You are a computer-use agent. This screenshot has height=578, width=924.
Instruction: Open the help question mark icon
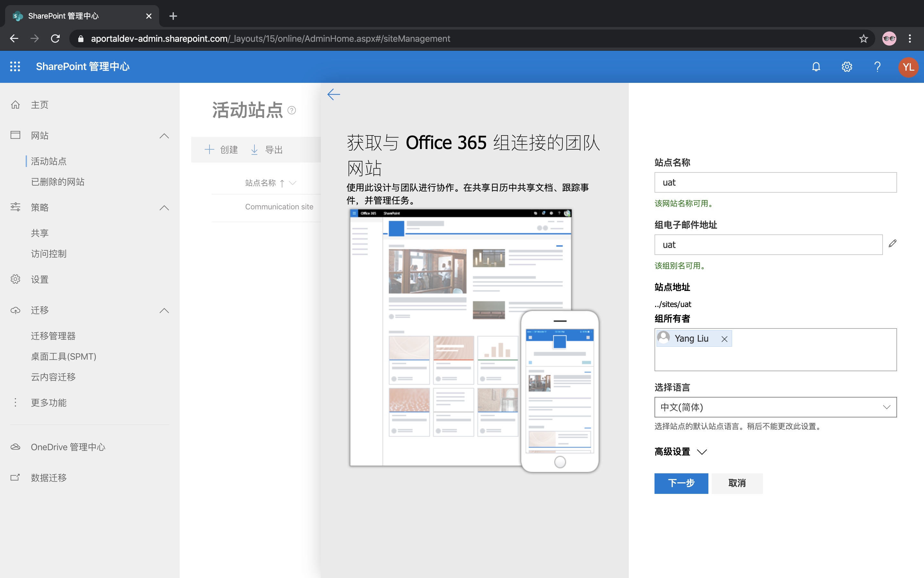click(877, 67)
